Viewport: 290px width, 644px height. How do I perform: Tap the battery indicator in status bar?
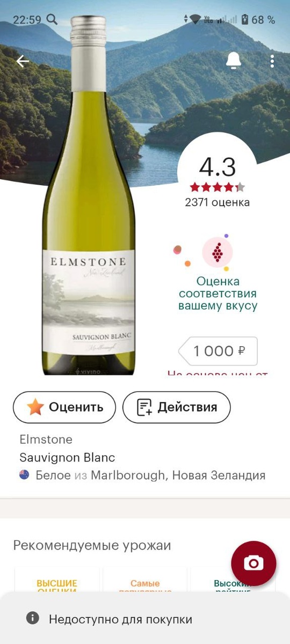pos(245,19)
